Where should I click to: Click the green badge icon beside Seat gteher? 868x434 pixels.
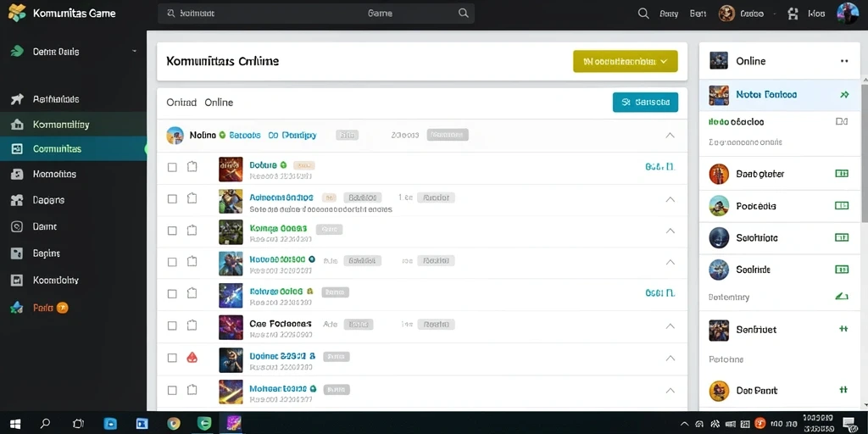click(842, 174)
